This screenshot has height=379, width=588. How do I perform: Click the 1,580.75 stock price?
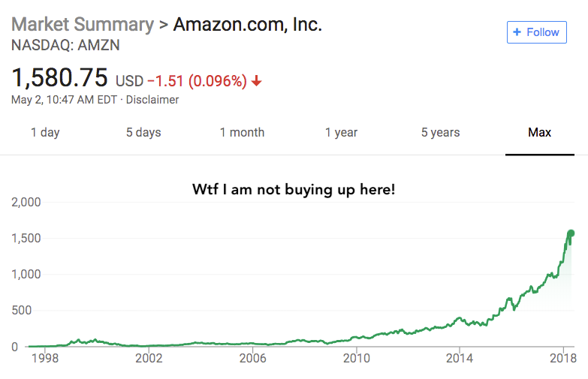pos(59,78)
